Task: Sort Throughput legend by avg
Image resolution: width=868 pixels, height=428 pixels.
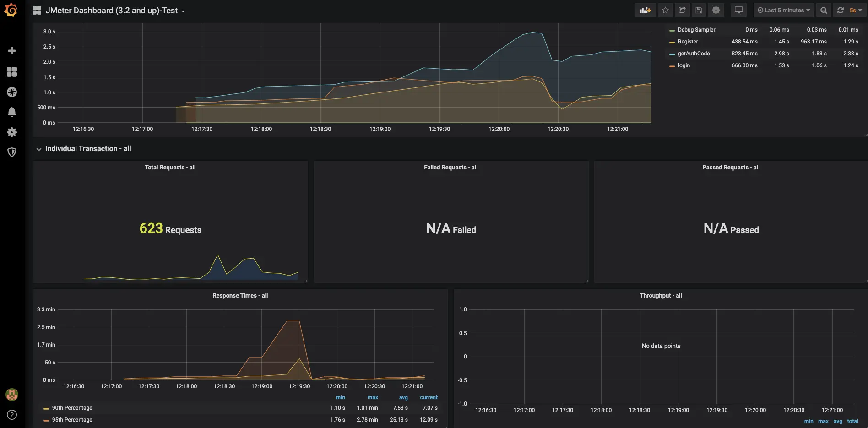Action: pyautogui.click(x=838, y=421)
